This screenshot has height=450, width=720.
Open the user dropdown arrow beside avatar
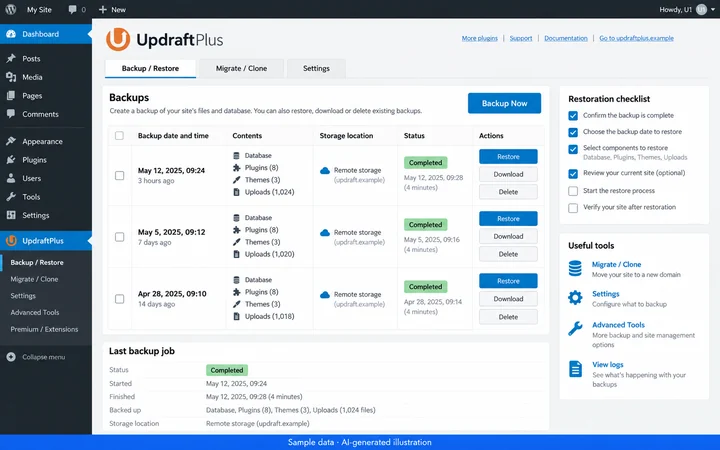(713, 9)
